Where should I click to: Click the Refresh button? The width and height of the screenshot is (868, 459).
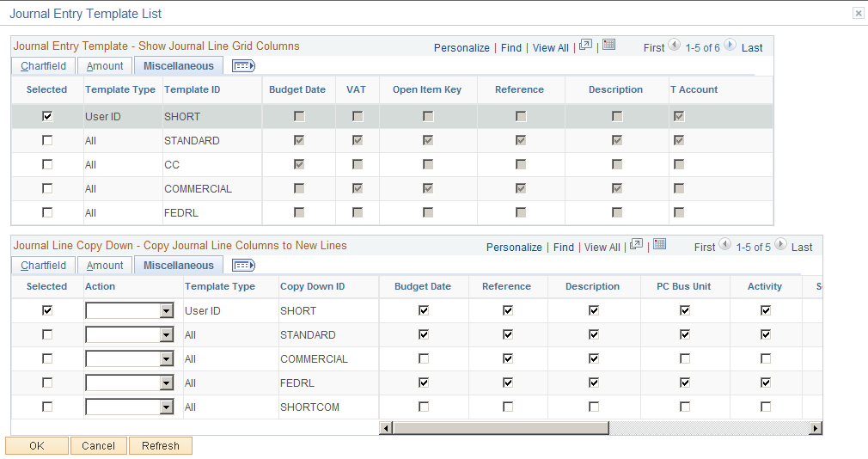click(161, 446)
